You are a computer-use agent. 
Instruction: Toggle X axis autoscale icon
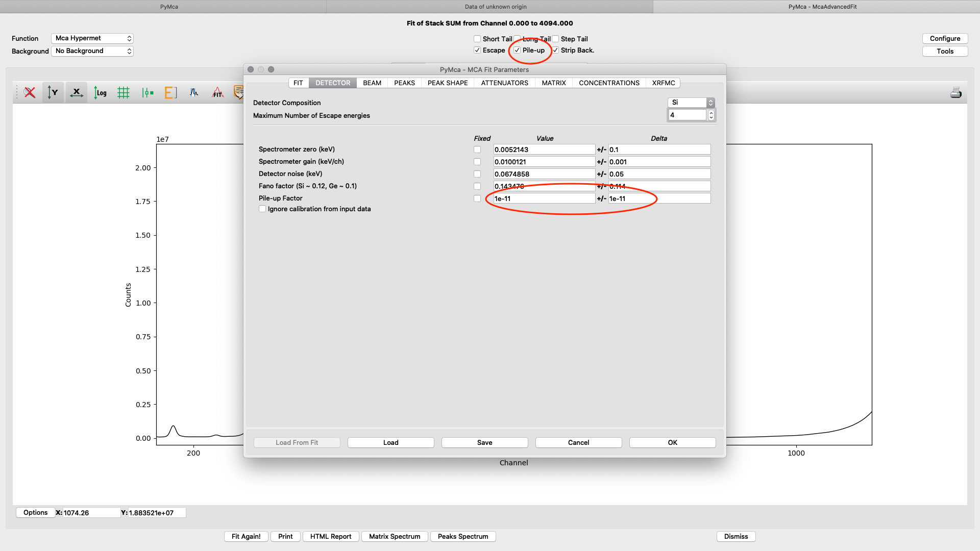pyautogui.click(x=77, y=92)
